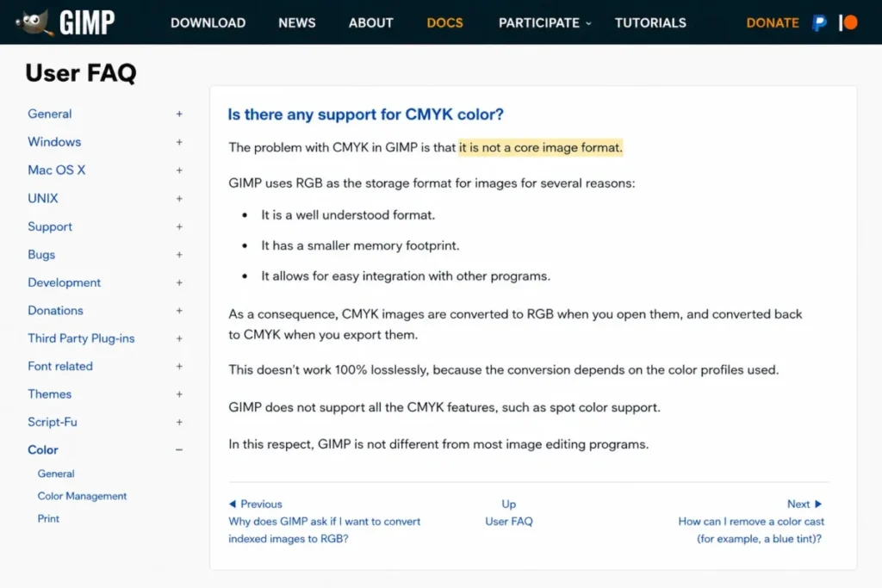Expand the Font related section
Viewport: 882px width, 588px height.
(179, 366)
